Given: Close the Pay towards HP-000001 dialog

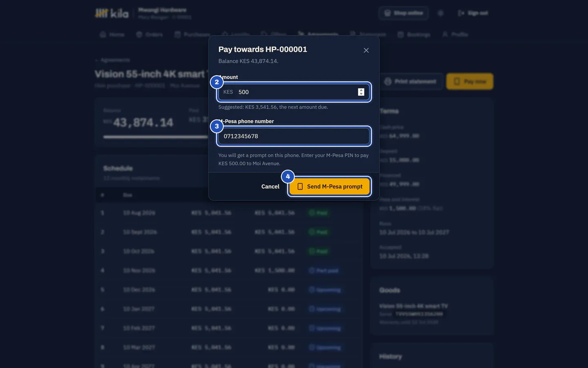Looking at the screenshot, I should tap(366, 50).
